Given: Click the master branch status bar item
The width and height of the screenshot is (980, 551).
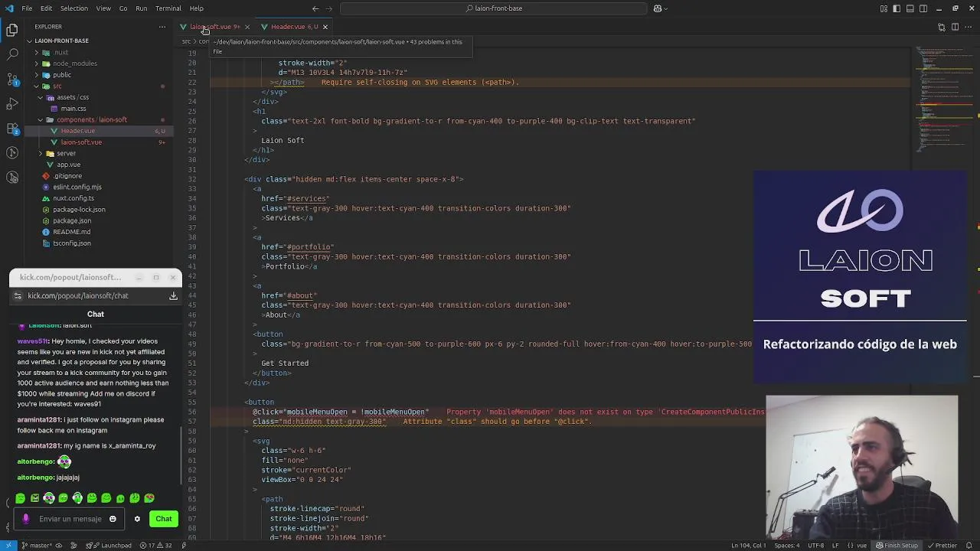Looking at the screenshot, I should pos(37,546).
